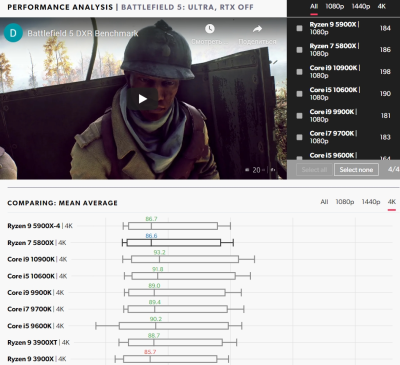
Task: Tick the Core i9 10900K 1080p checkbox
Action: [x=299, y=72]
